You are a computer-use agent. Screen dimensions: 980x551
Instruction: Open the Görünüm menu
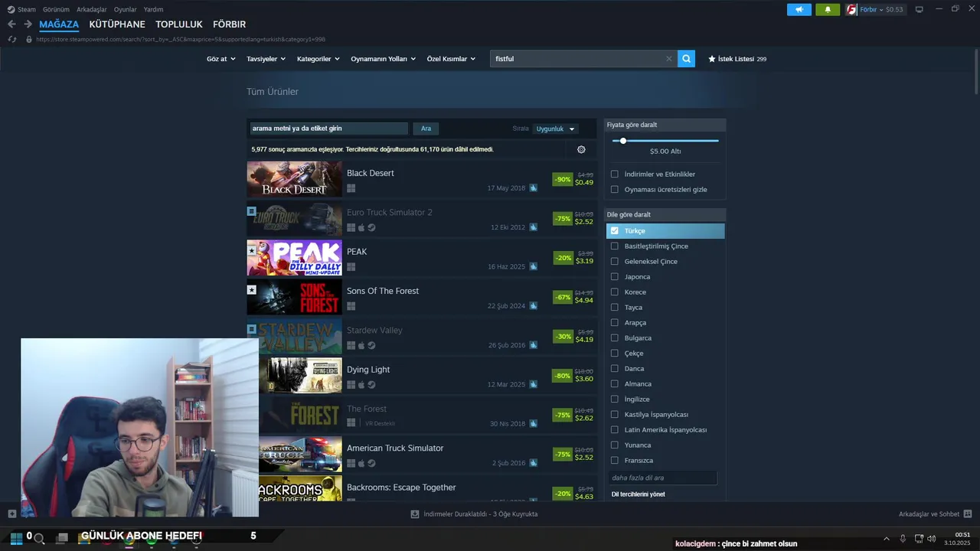pos(56,9)
